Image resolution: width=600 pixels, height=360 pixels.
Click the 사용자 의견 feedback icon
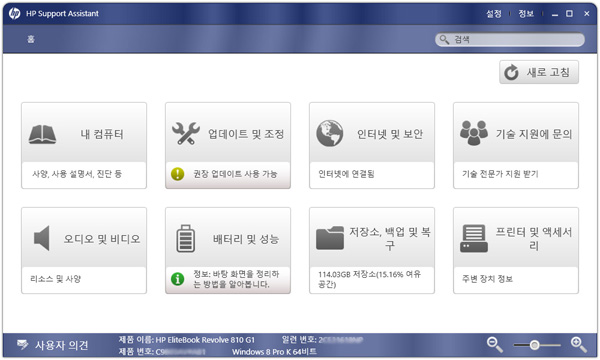pyautogui.click(x=23, y=345)
